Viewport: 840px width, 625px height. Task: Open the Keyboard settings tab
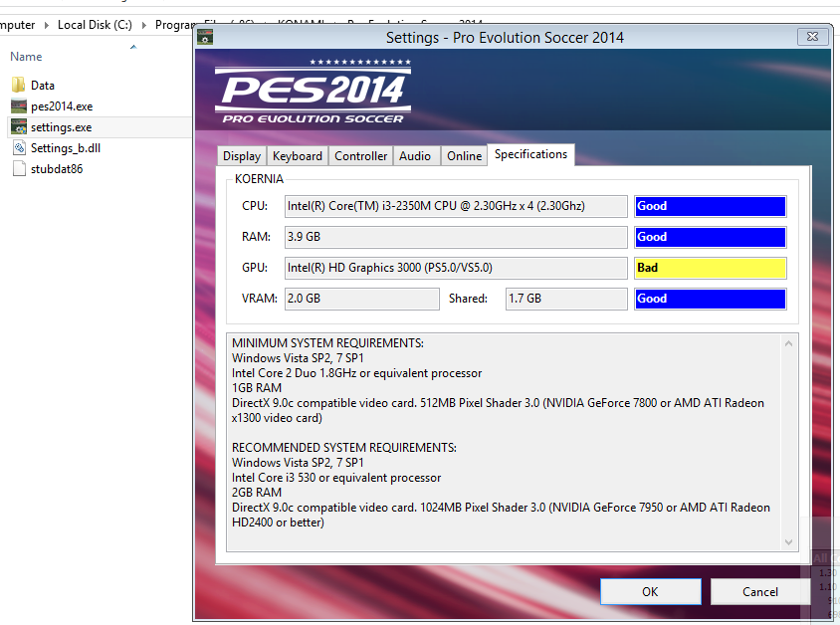coord(297,155)
